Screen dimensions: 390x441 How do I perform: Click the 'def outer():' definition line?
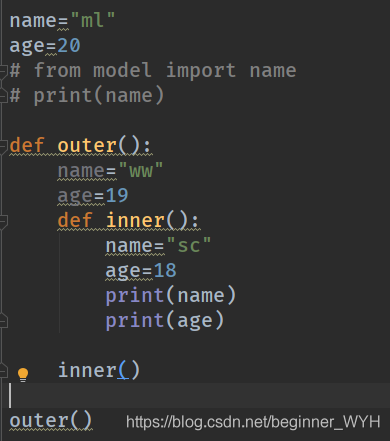[80, 146]
